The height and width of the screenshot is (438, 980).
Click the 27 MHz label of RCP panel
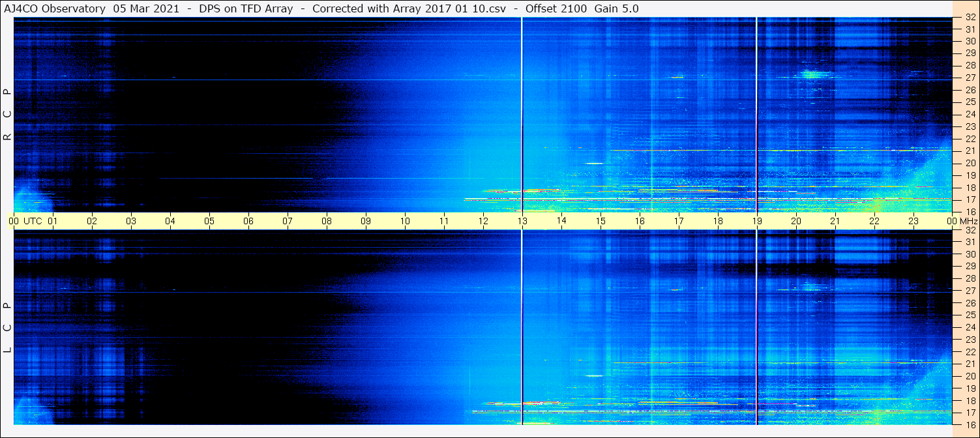(x=970, y=78)
